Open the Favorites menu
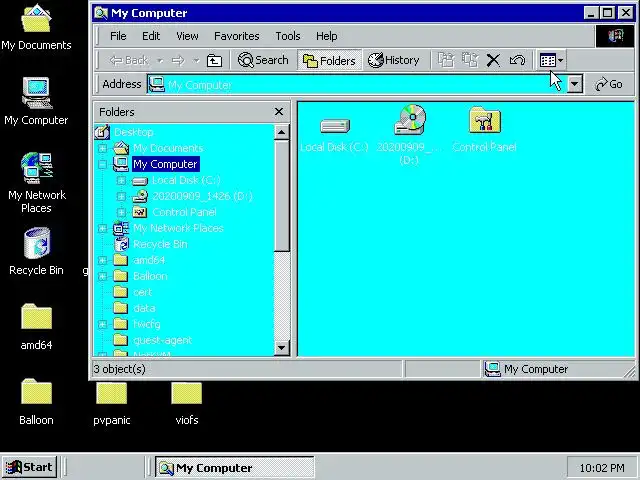Screen dimensions: 640x480 tap(237, 36)
